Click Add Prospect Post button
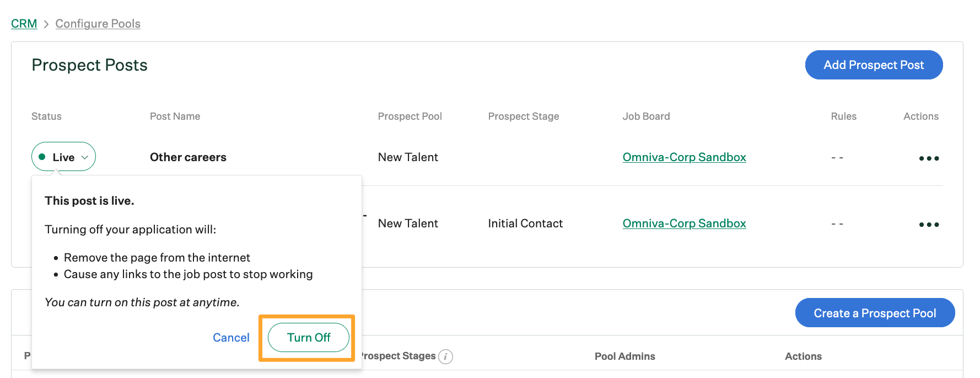Viewport: 980px width, 378px height. (x=874, y=65)
